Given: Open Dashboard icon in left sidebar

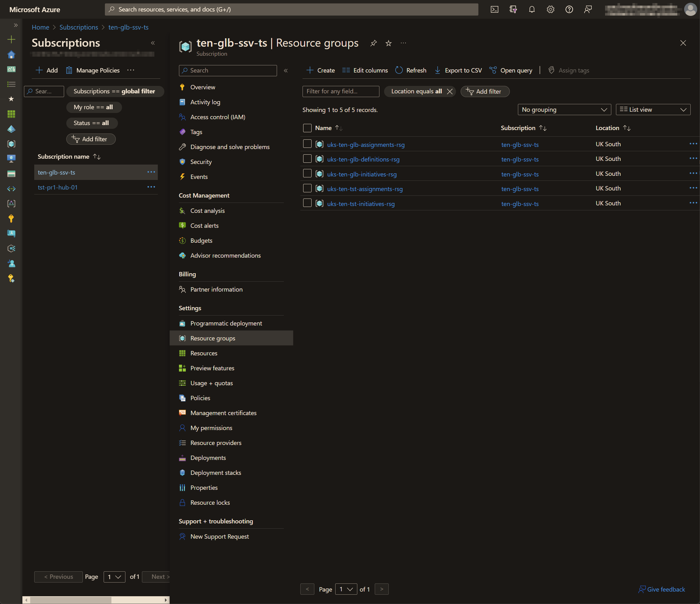Looking at the screenshot, I should tap(11, 69).
